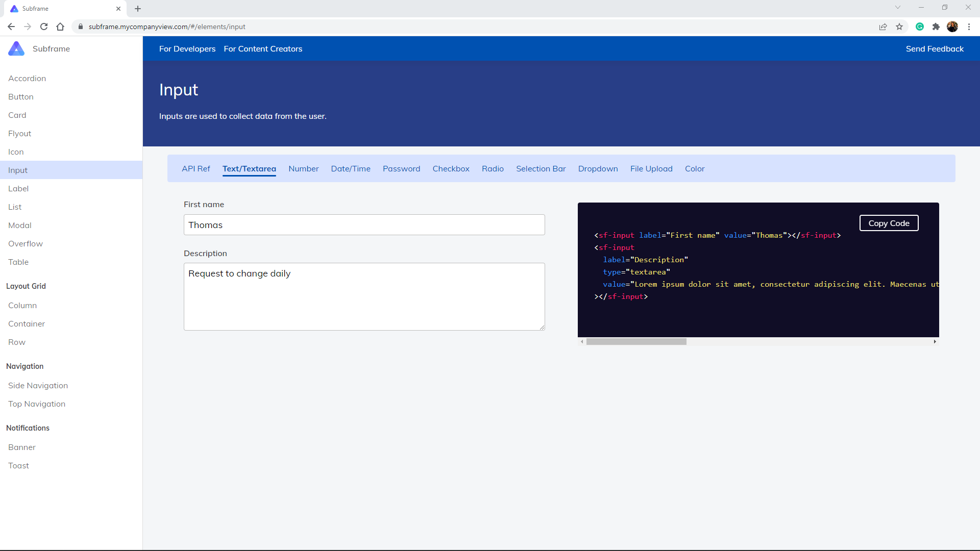Open browser extensions puzzle icon

(936, 27)
